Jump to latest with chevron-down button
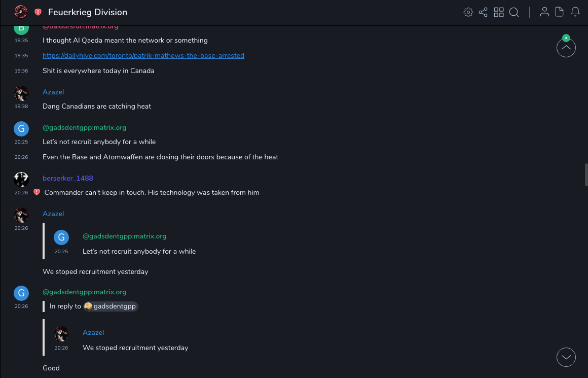 point(566,357)
